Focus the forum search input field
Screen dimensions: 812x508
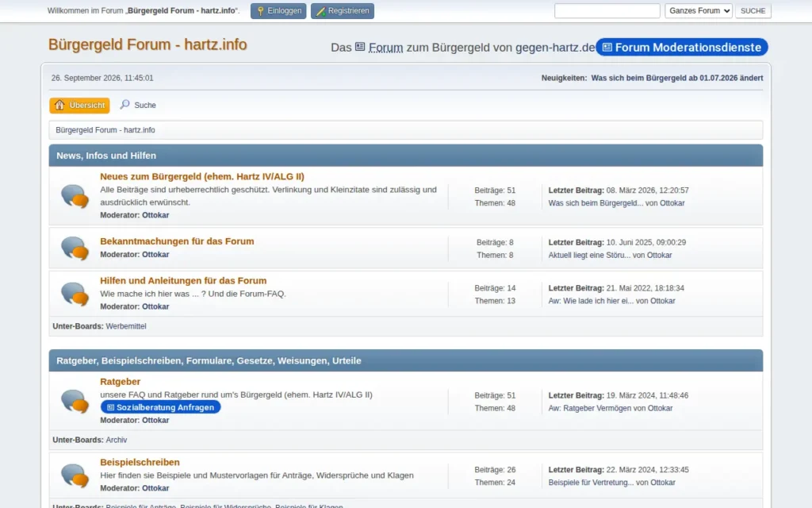coord(607,11)
